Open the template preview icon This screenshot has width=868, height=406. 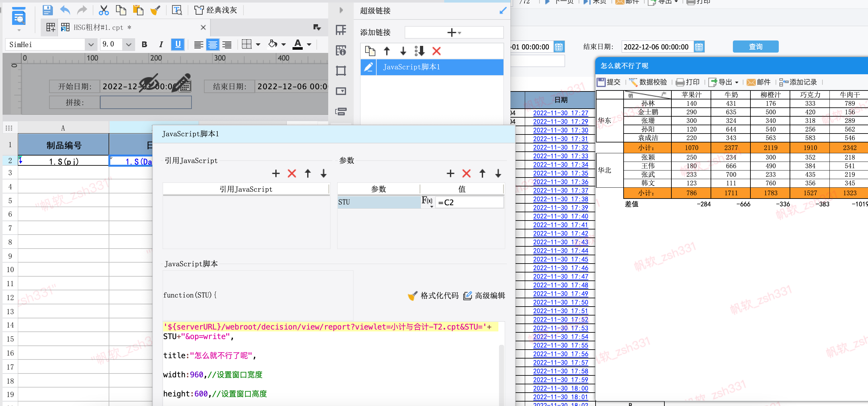[177, 10]
